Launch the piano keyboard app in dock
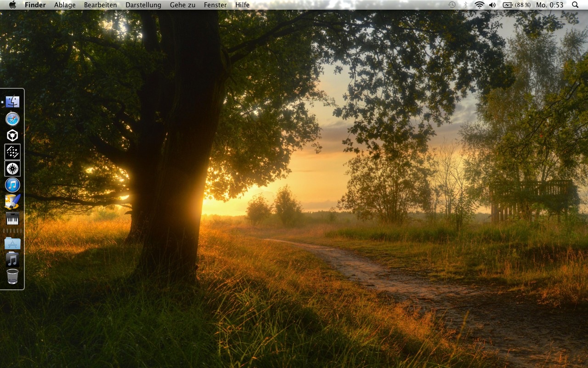This screenshot has height=368, width=588. [12, 218]
